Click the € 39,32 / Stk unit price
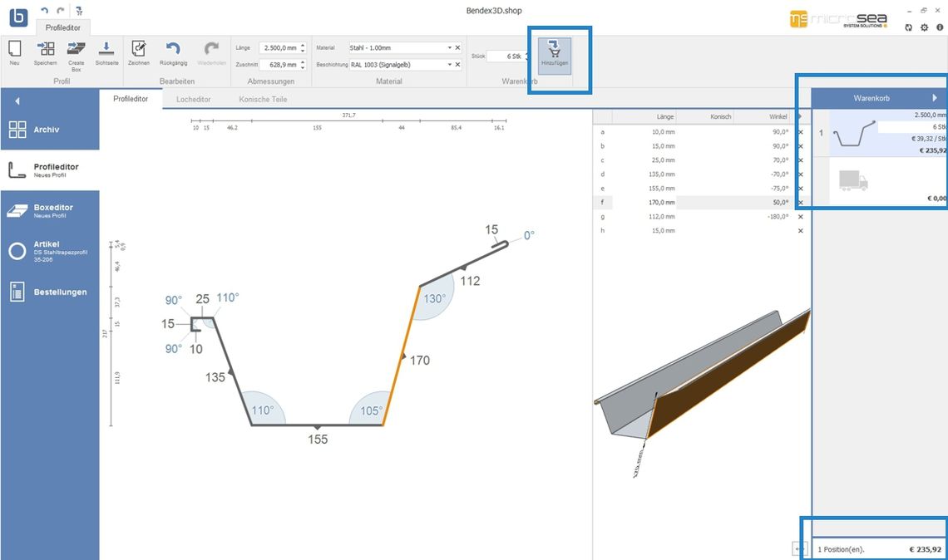This screenshot has height=560, width=948. (x=929, y=139)
